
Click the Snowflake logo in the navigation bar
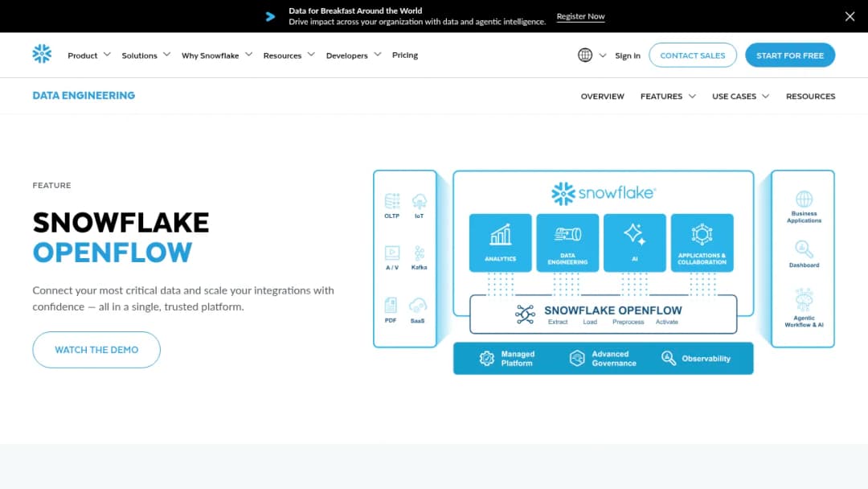42,54
